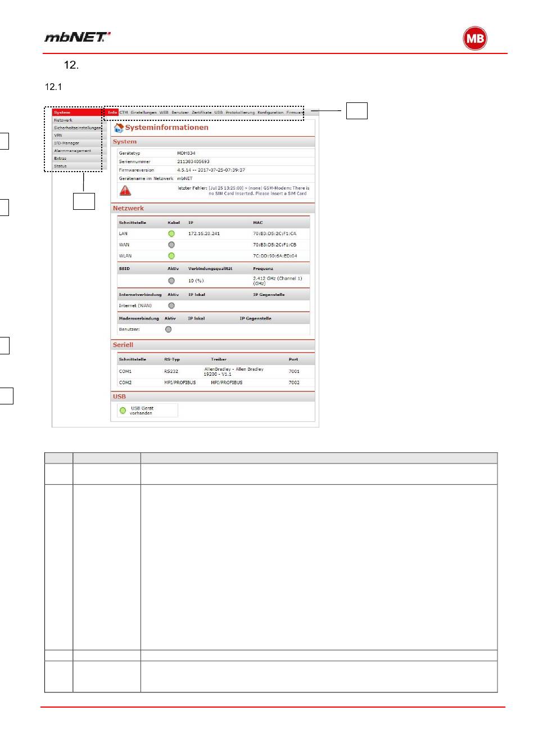The width and height of the screenshot is (534, 756).
Task: Click the Systeminformationen page title
Action: point(166,128)
